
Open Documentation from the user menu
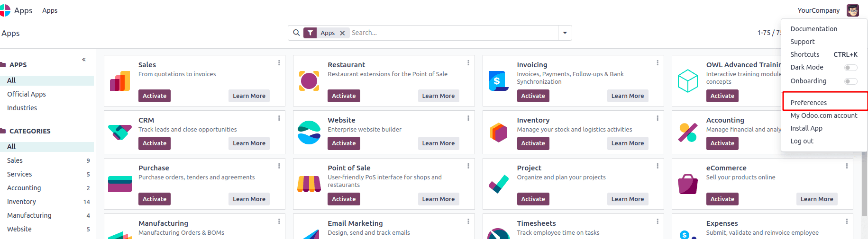814,29
